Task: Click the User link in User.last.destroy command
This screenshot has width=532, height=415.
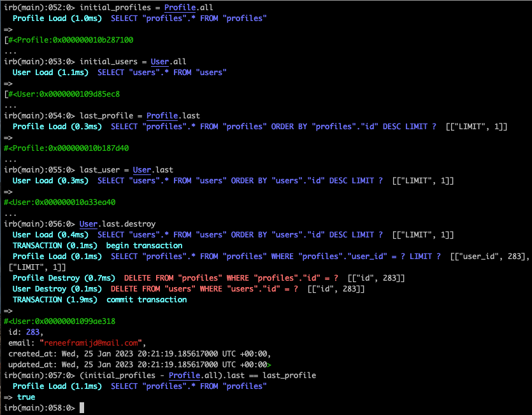Action: 88,223
